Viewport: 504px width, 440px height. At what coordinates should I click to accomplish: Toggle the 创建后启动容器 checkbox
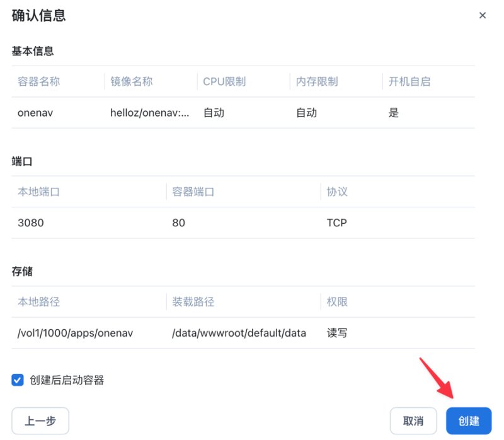pos(18,380)
